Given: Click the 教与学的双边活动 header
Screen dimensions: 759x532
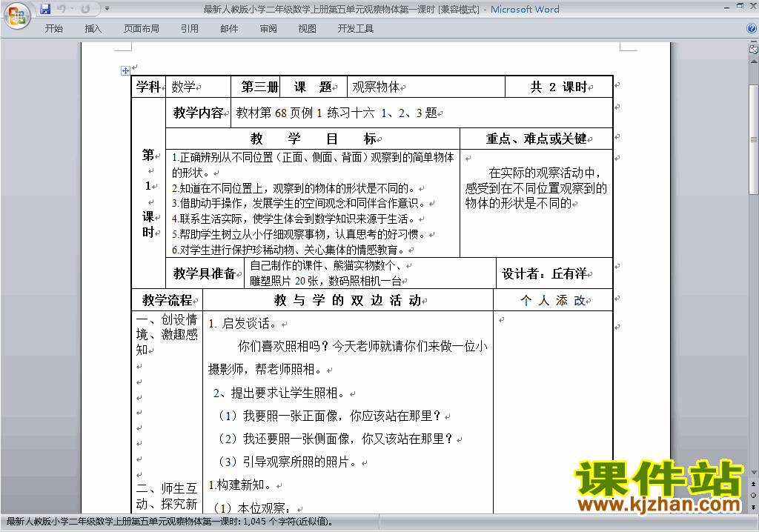Looking at the screenshot, I should (348, 301).
